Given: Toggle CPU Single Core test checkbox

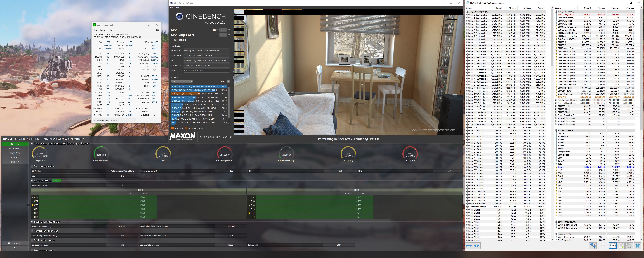Looking at the screenshot, I should (229, 35).
